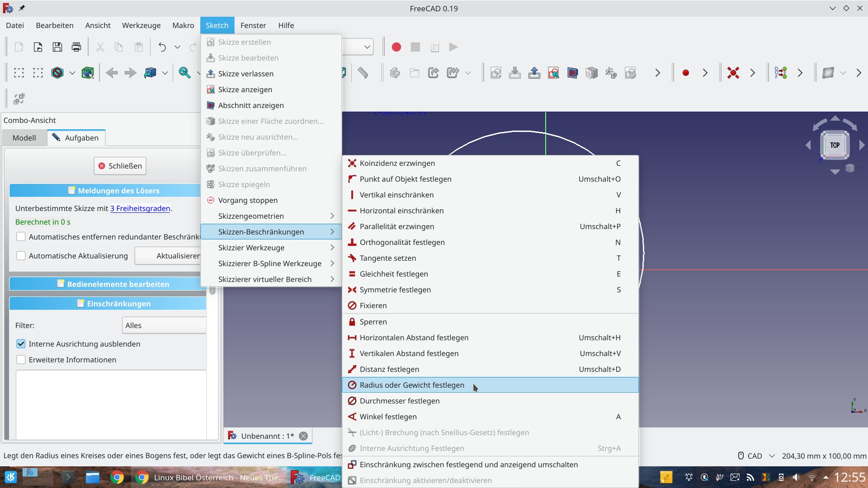Click the volume icon in system tray
Screen dimensions: 868x488
(796, 477)
